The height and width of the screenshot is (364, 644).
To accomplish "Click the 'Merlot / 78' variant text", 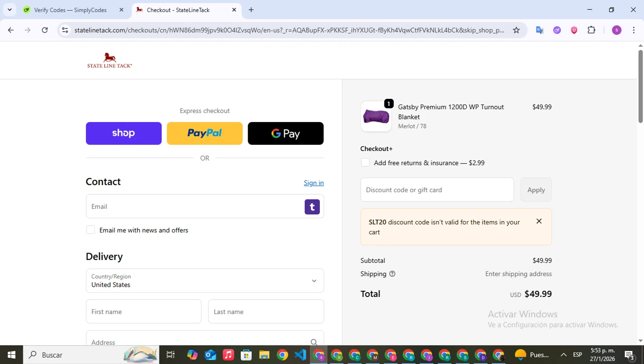I will (x=412, y=126).
